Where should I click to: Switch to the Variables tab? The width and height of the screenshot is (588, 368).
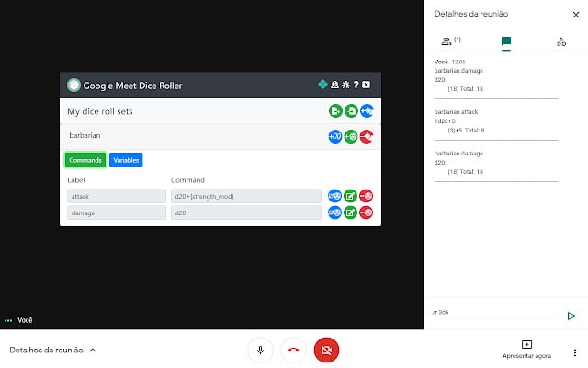coord(126,160)
